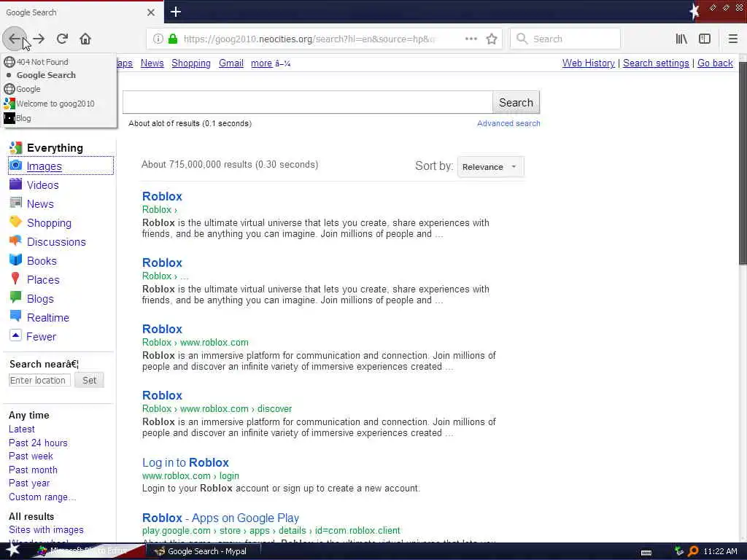Open the 'Log in to Roblox' result
The height and width of the screenshot is (560, 747).
point(185,462)
